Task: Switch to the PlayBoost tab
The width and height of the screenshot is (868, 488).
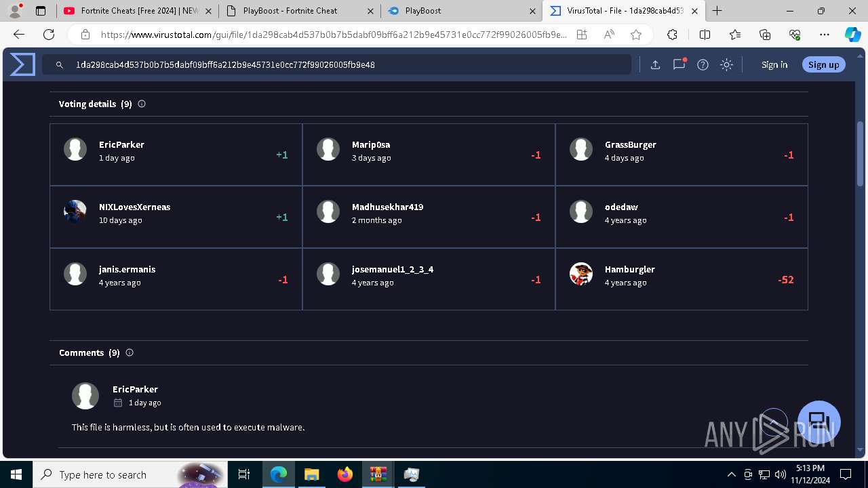Action: click(462, 11)
